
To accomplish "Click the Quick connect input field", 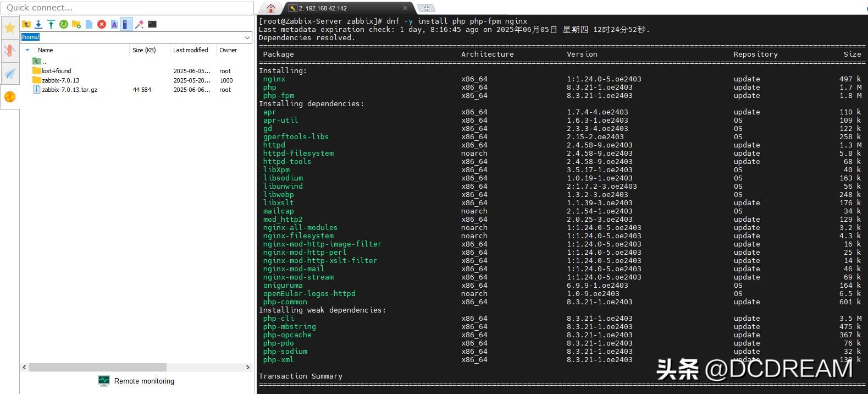I will click(x=128, y=8).
